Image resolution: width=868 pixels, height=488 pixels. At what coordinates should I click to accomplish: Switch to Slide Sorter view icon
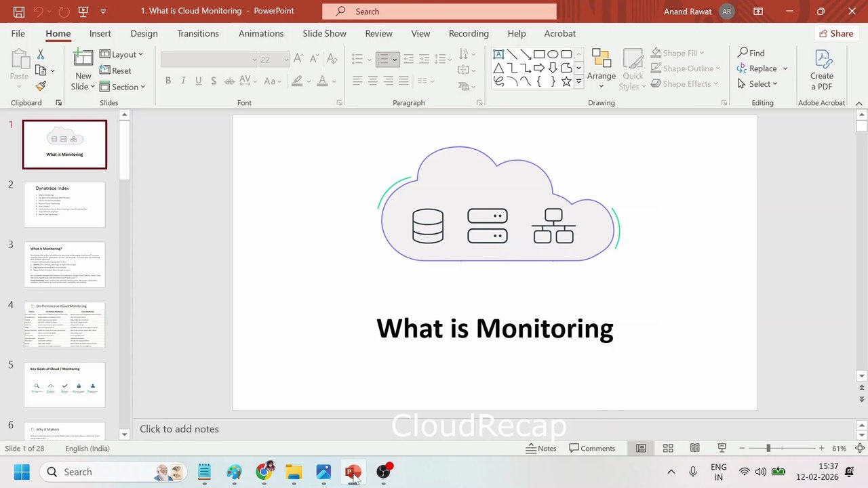click(x=668, y=448)
